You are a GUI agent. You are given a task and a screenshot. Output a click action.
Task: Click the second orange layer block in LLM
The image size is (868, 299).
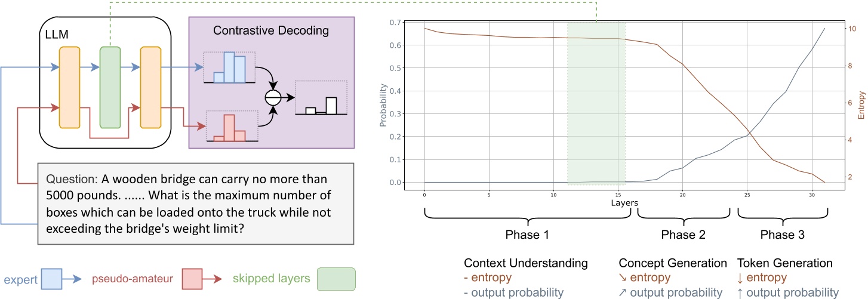point(150,87)
